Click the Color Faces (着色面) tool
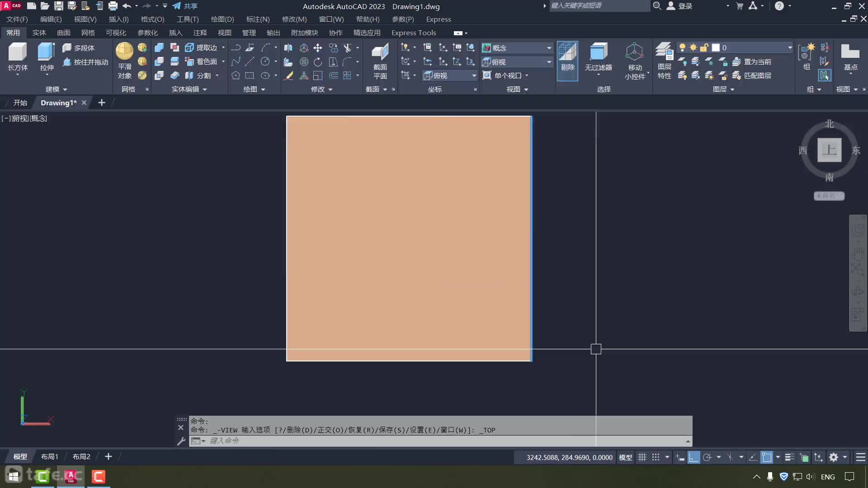The height and width of the screenshot is (488, 868). [202, 61]
